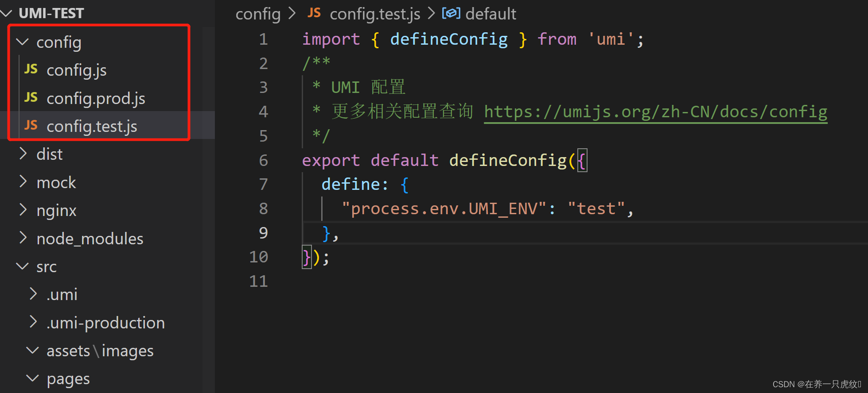This screenshot has height=393, width=868.
Task: Click the defineConfig call on line 6
Action: pyautogui.click(x=508, y=160)
